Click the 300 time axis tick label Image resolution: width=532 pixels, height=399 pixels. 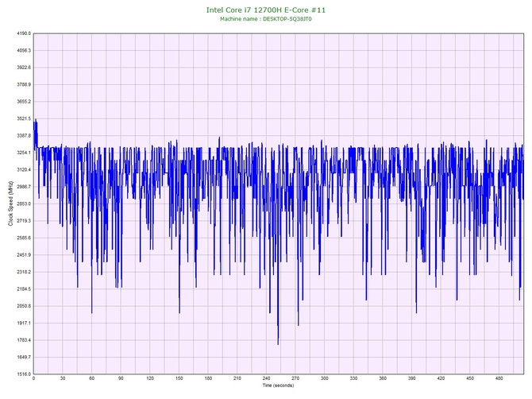point(324,378)
